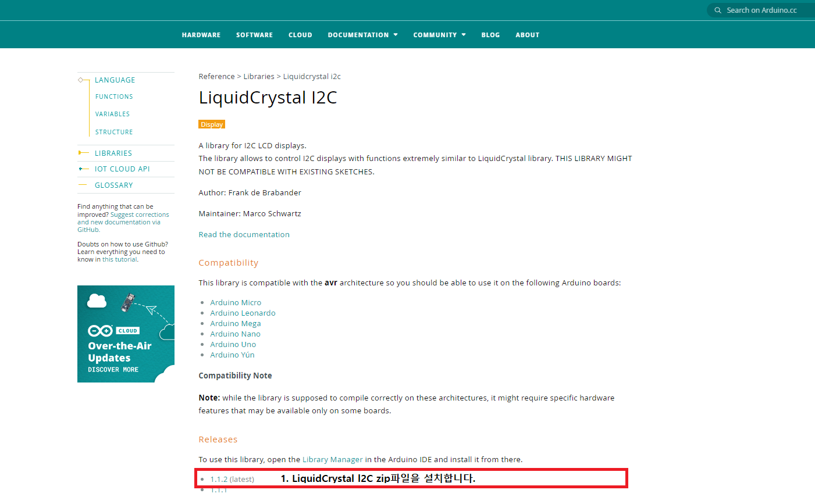Open the Arduino Yún board link
Screen dimensions: 815x504
click(x=232, y=355)
